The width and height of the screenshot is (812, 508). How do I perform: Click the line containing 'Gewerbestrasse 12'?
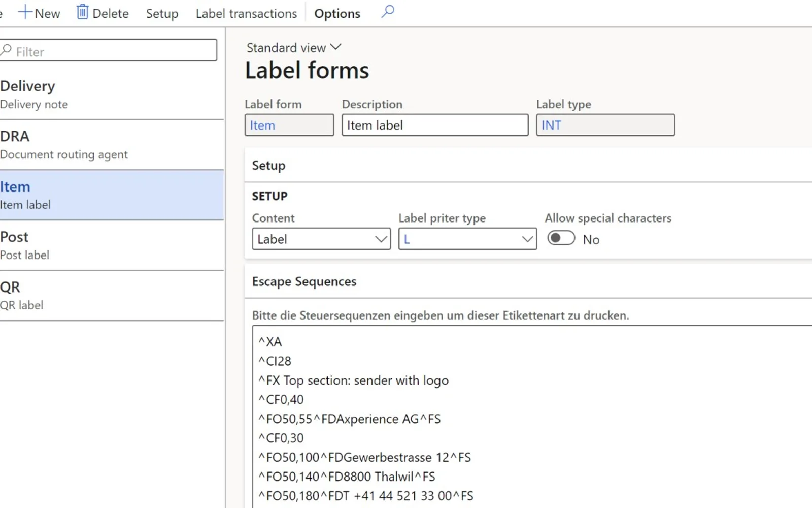364,458
